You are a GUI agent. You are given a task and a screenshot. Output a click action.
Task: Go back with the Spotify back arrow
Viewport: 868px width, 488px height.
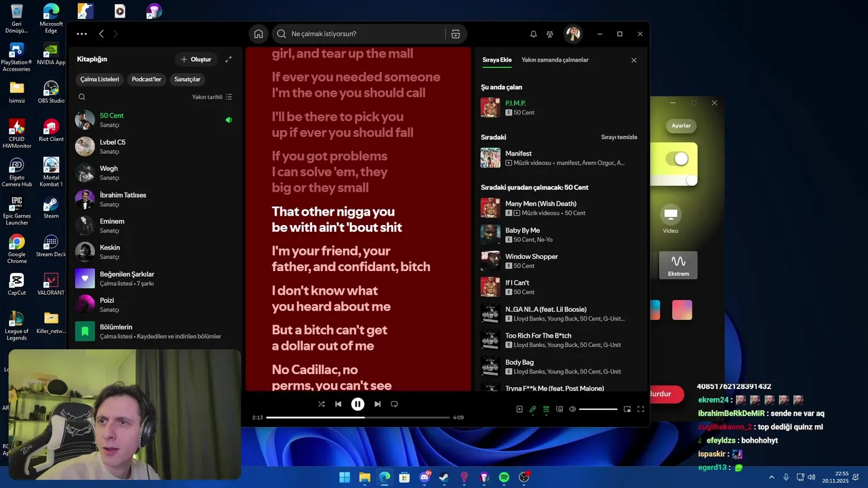(101, 34)
